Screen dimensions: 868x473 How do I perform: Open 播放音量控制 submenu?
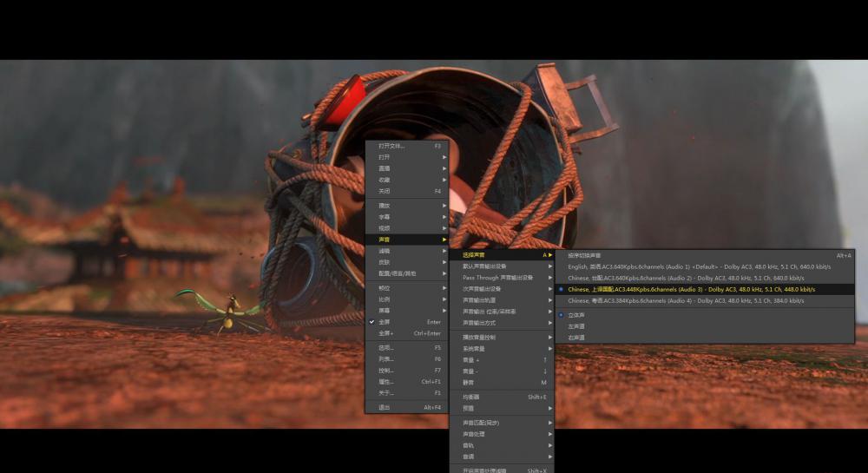[x=502, y=338]
